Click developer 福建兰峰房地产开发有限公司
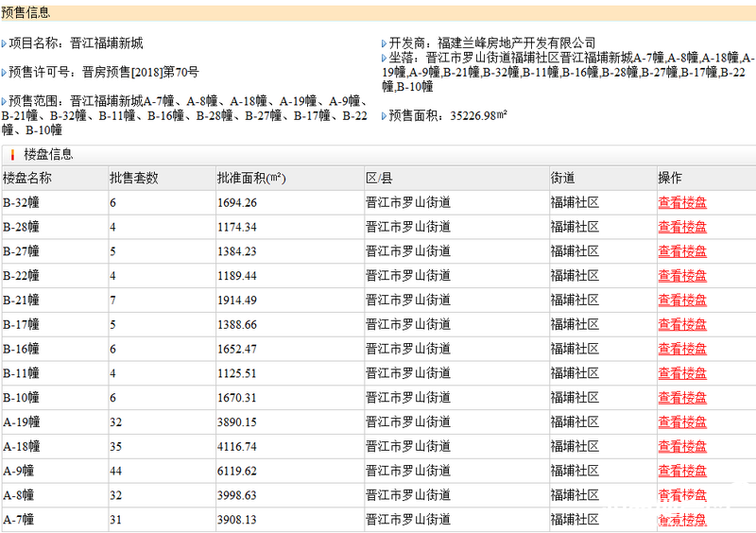 [516, 43]
